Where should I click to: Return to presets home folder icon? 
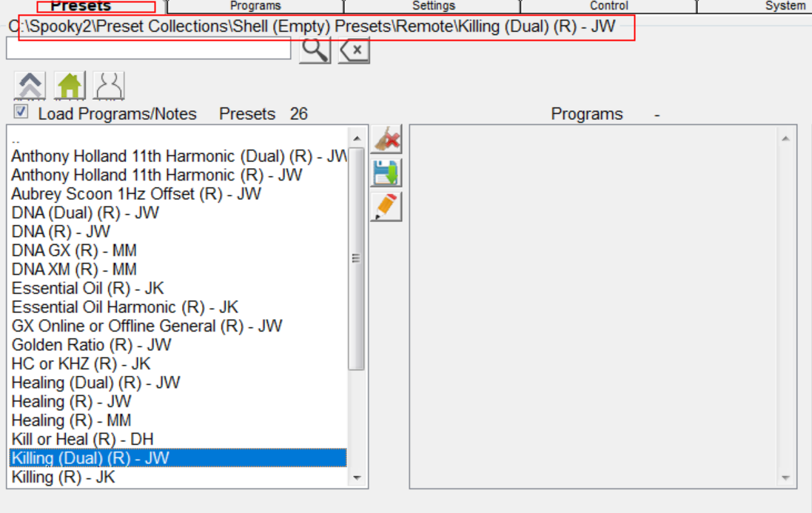tap(69, 86)
